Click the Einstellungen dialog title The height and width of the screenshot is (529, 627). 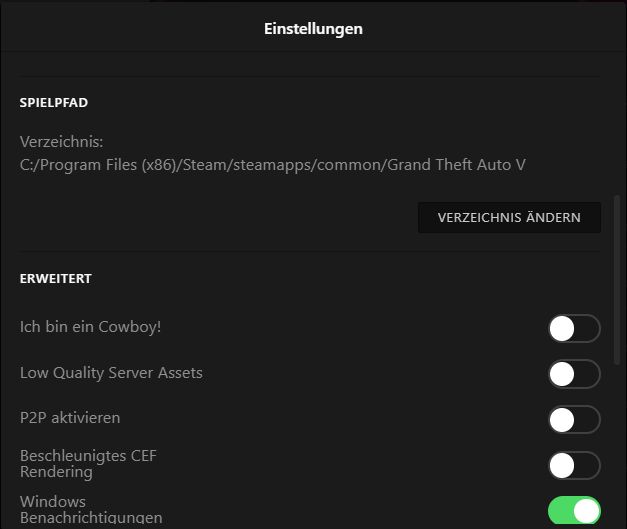coord(313,29)
